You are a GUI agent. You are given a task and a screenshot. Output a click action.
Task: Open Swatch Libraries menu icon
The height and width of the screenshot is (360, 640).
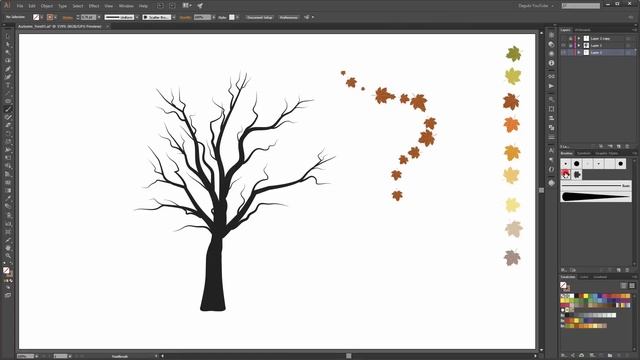click(564, 356)
